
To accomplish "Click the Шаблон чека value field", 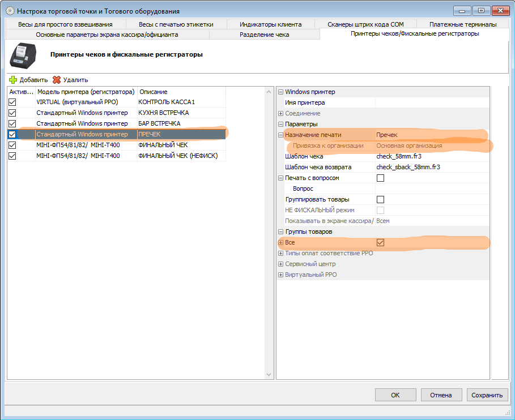I will (x=431, y=156).
